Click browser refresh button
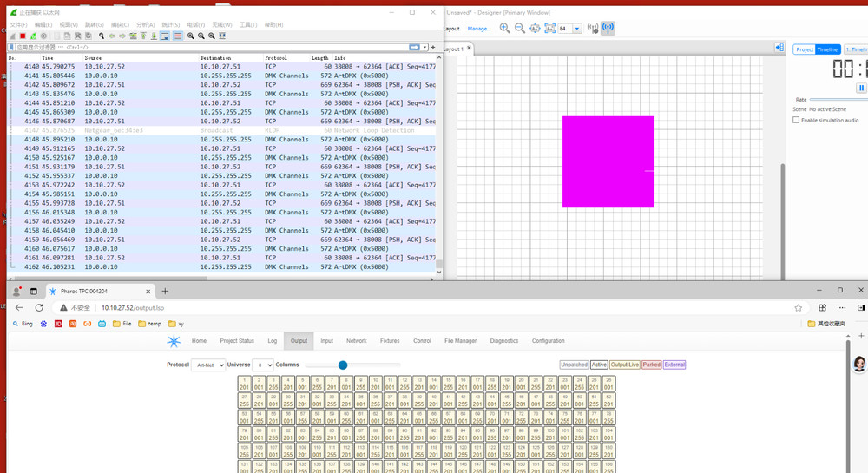This screenshot has width=868, height=473. pyautogui.click(x=39, y=307)
